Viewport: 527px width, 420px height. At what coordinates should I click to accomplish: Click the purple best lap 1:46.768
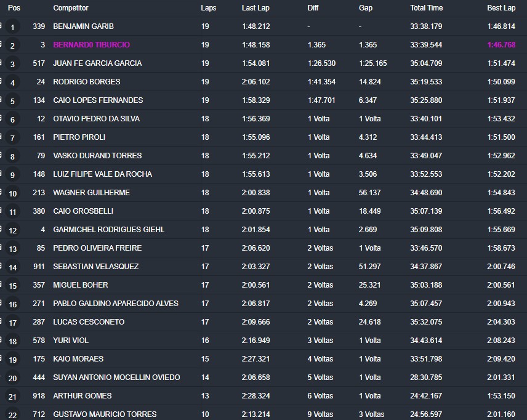click(501, 45)
